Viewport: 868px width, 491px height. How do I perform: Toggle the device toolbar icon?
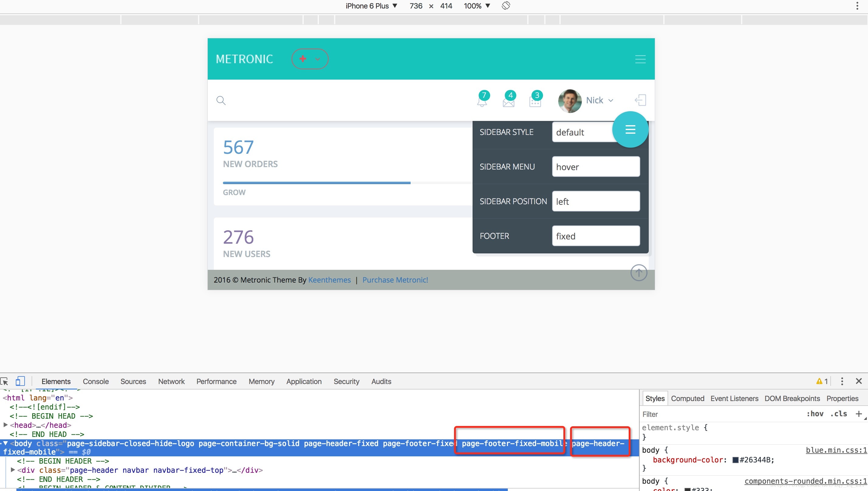20,381
